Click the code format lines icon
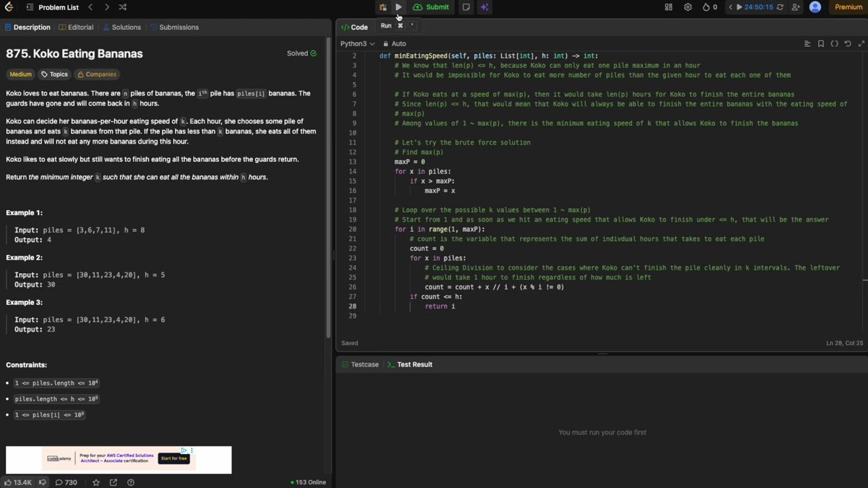Viewport: 868px width, 488px height. point(807,43)
